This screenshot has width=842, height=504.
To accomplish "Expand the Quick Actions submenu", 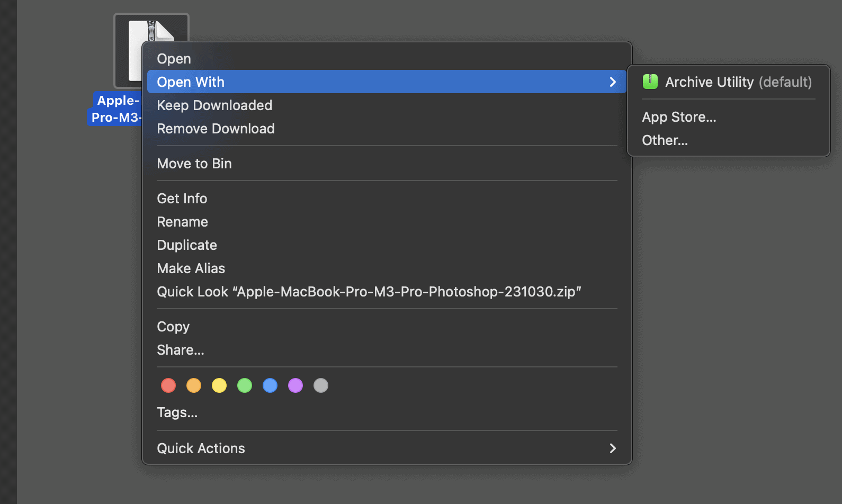I will click(x=613, y=448).
